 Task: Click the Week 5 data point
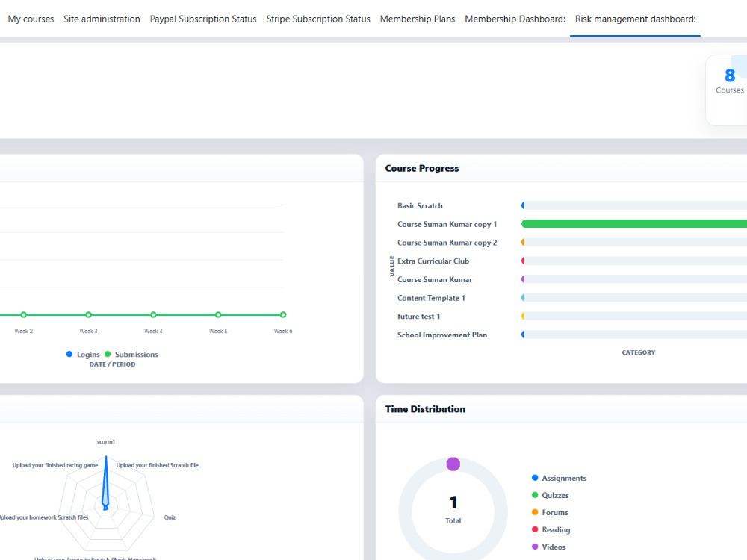tap(218, 315)
